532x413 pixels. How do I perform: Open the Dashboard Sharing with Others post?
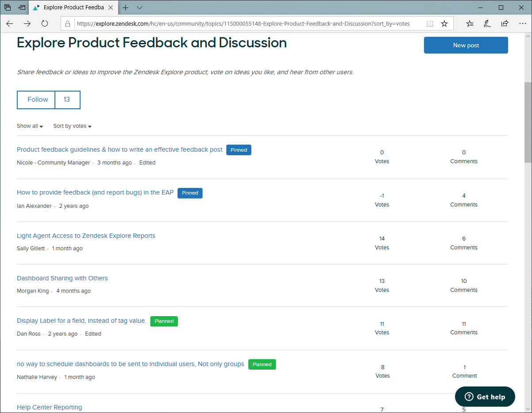click(62, 278)
